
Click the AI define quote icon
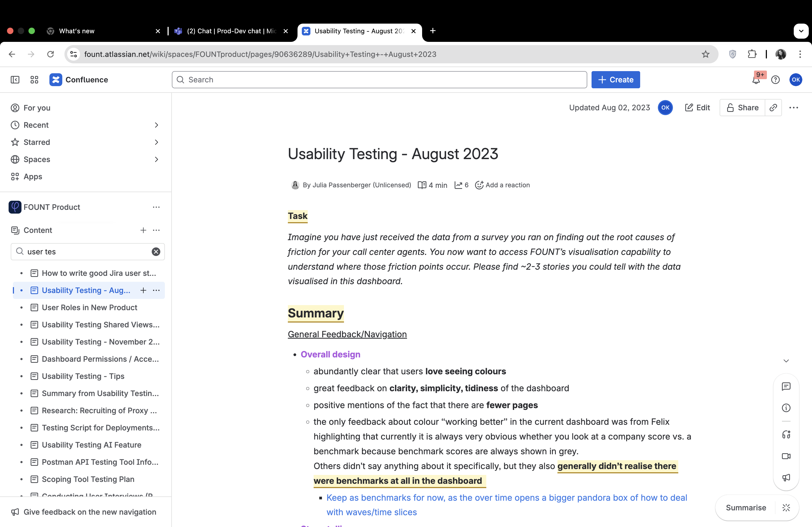(786, 435)
